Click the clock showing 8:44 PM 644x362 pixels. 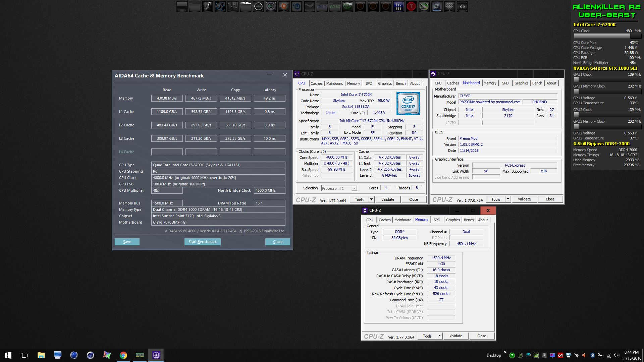[631, 352]
